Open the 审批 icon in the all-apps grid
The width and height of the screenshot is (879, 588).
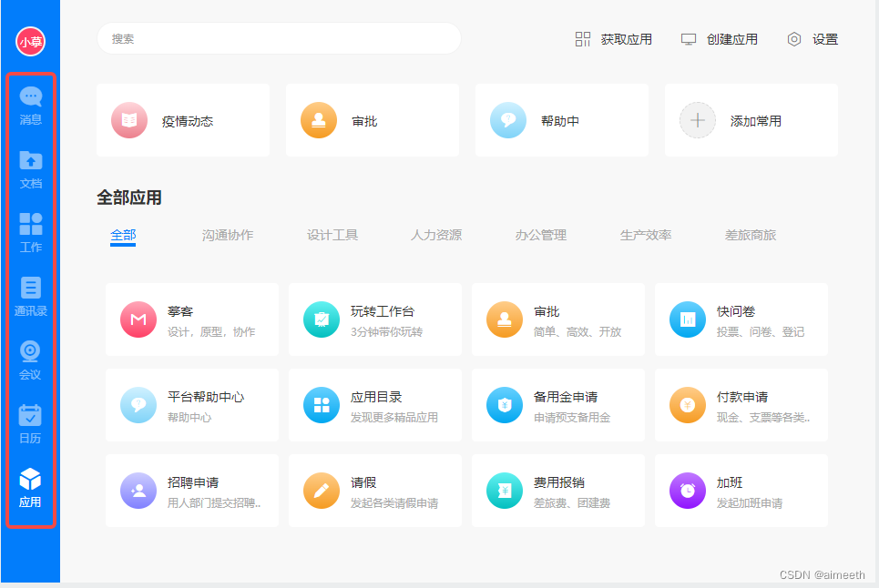(505, 319)
